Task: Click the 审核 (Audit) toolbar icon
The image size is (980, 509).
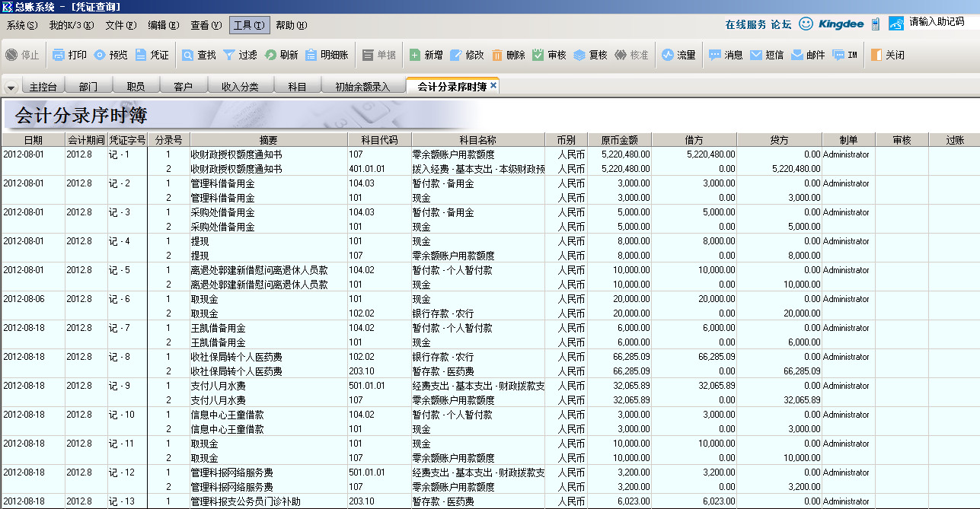Action: 538,55
